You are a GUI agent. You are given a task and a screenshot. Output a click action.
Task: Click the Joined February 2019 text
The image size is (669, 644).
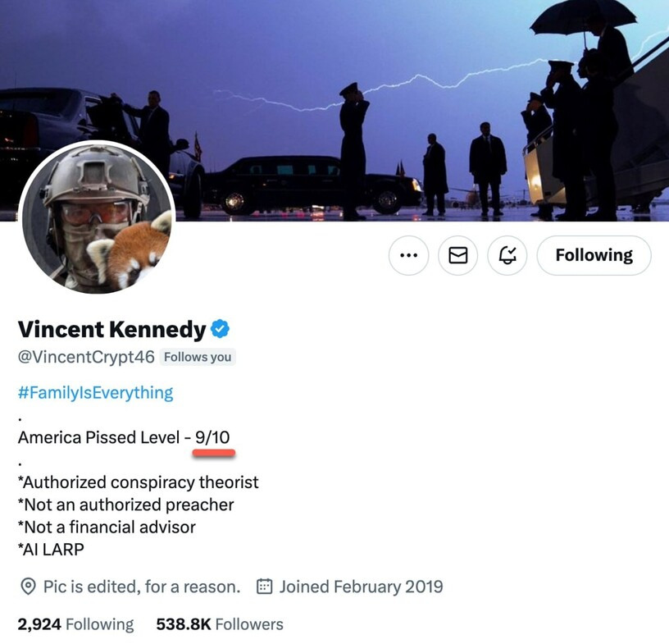[361, 587]
